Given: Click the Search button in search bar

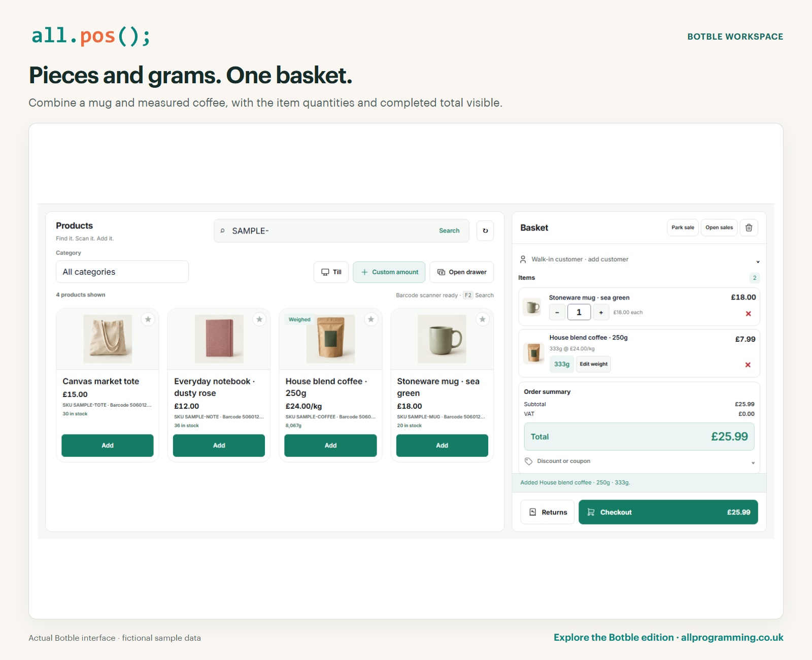Looking at the screenshot, I should coord(449,230).
